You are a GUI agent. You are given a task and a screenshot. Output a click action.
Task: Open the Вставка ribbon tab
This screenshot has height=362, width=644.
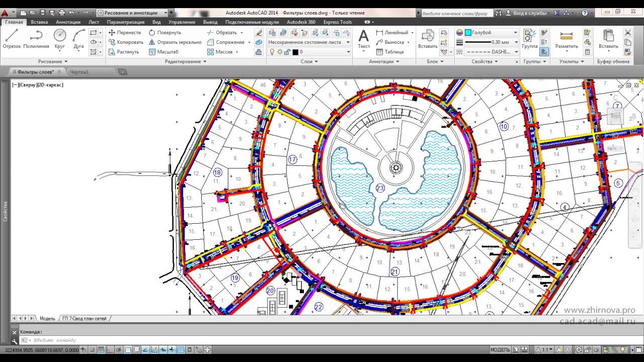tap(39, 22)
